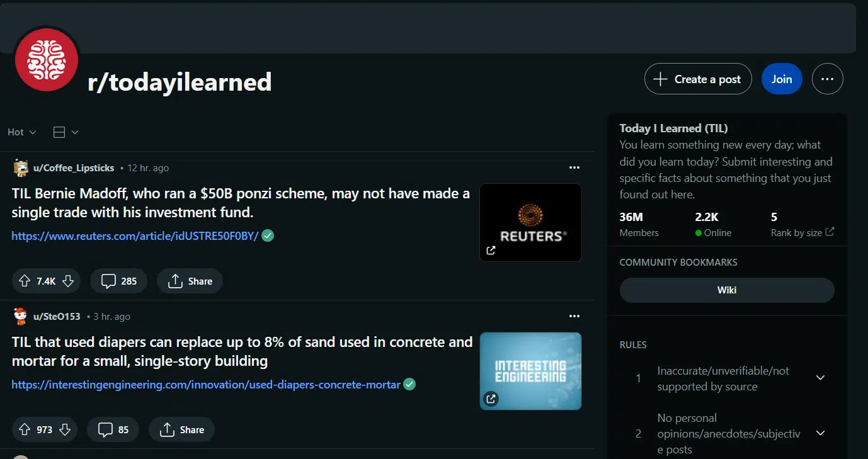Screen dimensions: 868x459
Task: Open the Reuters article link
Action: pyautogui.click(x=135, y=236)
